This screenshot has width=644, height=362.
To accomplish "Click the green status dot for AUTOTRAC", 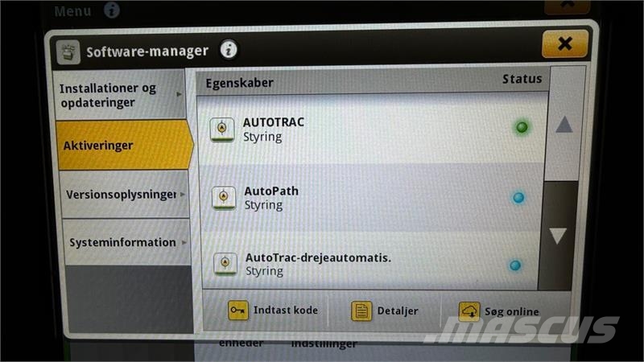I will pyautogui.click(x=522, y=127).
